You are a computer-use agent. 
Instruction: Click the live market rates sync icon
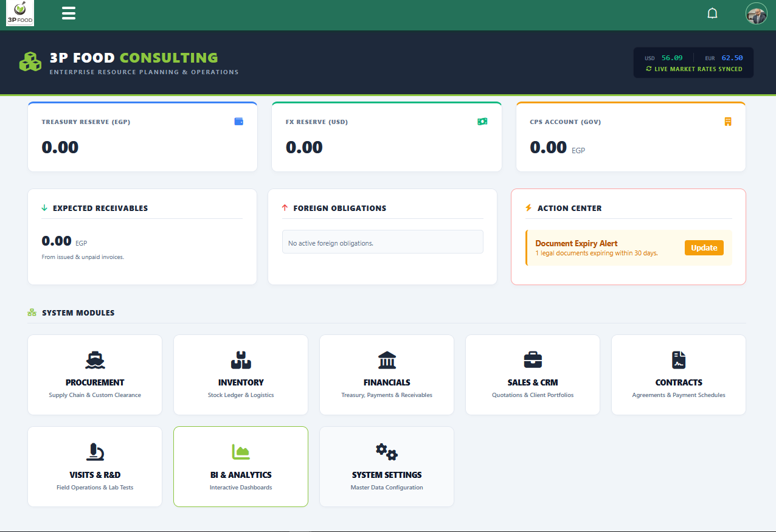[649, 69]
